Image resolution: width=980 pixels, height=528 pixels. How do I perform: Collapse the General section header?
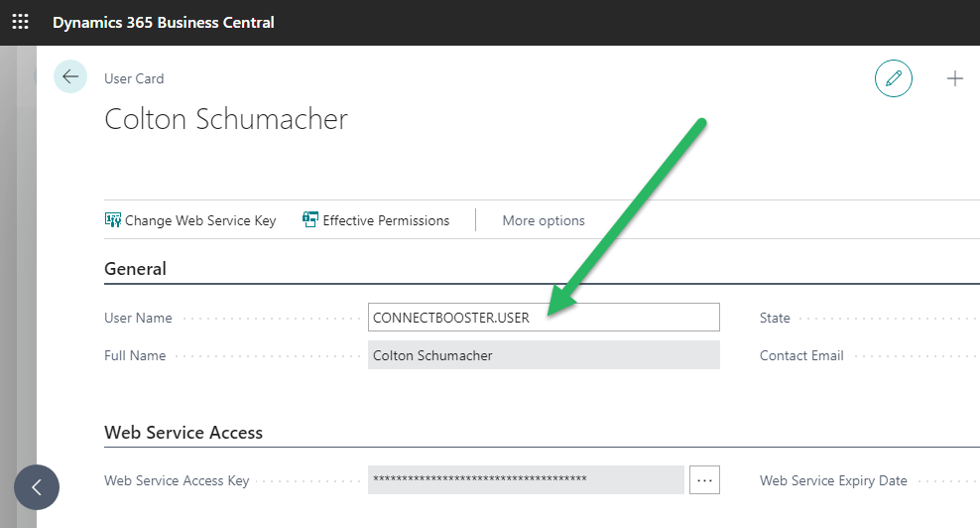pos(135,269)
